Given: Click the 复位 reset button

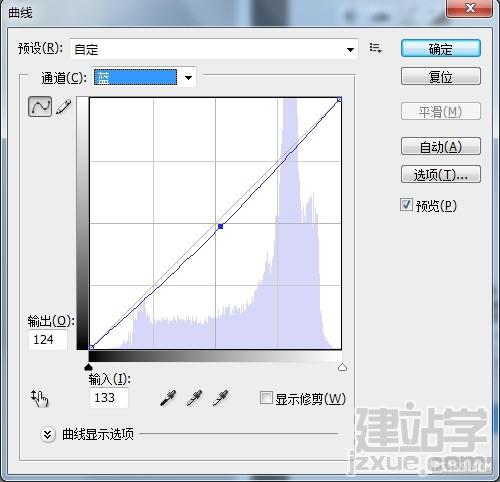Looking at the screenshot, I should [x=441, y=77].
